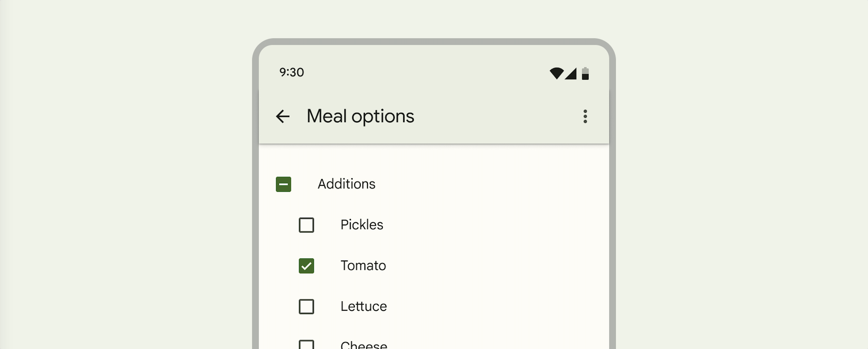Open the overflow menu for more options
This screenshot has height=349, width=868.
pos(585,116)
